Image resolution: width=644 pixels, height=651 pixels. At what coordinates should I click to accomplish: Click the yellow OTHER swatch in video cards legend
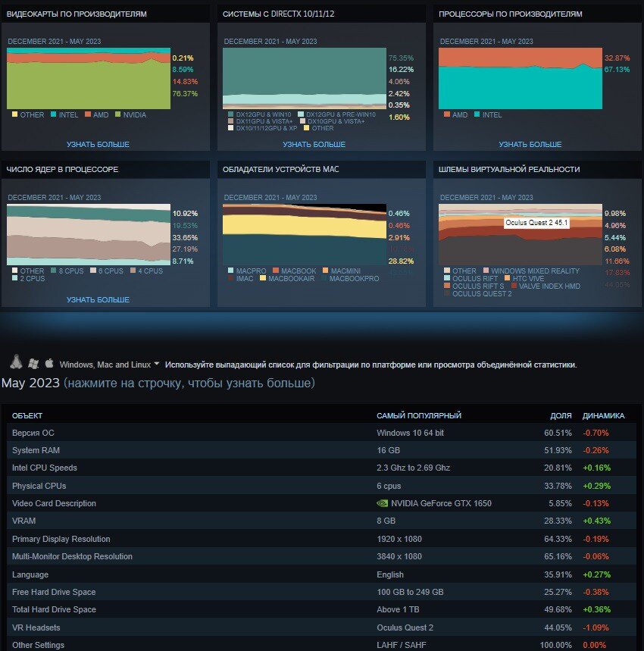(x=13, y=115)
